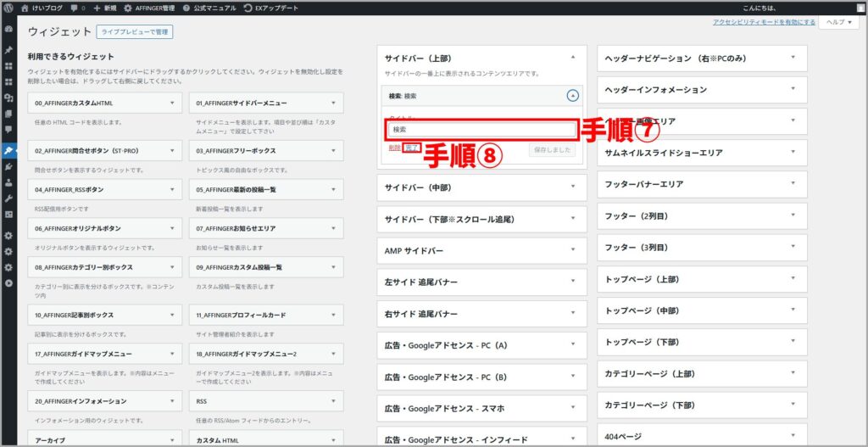Click the 完了 link in the search widget
The height and width of the screenshot is (447, 868).
(x=413, y=148)
